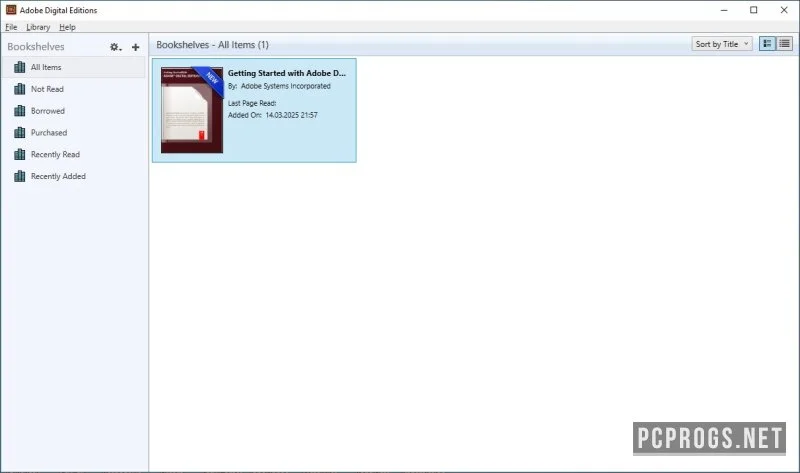
Task: Open the Sort by Title dropdown
Action: (721, 44)
